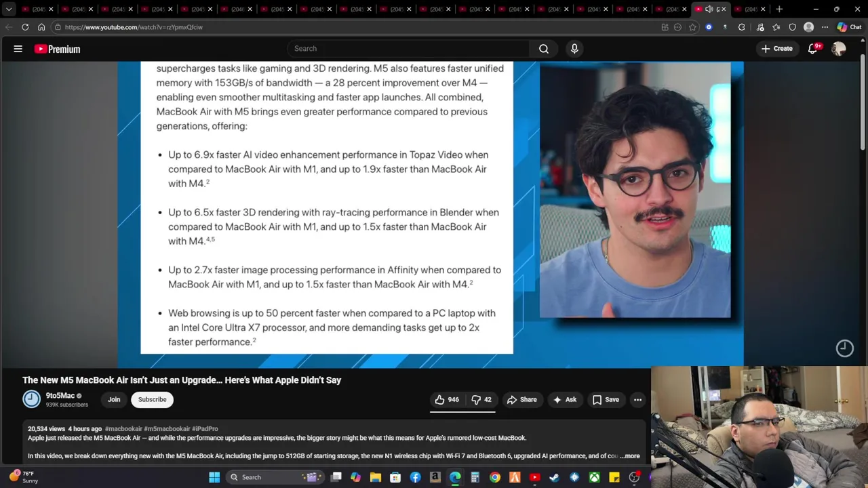Click #macbookair hashtag
The image size is (868, 488).
(x=123, y=429)
